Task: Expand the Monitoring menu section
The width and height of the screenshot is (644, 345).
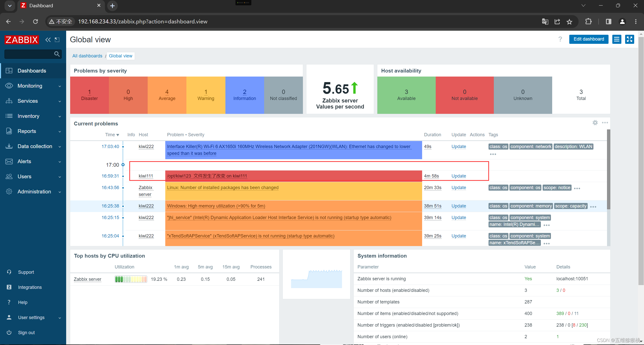Action: (33, 86)
